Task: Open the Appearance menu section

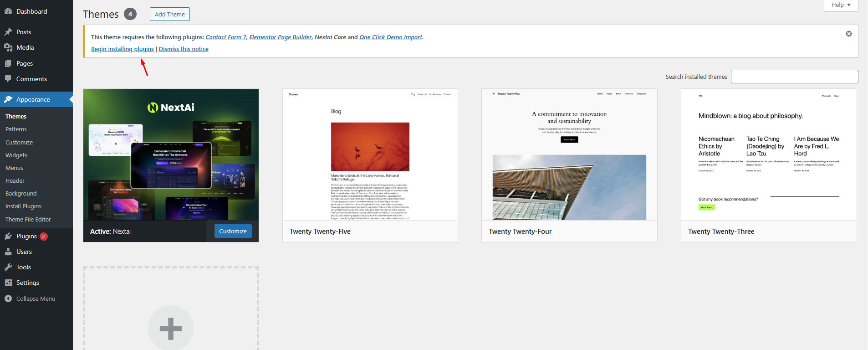Action: [x=33, y=99]
